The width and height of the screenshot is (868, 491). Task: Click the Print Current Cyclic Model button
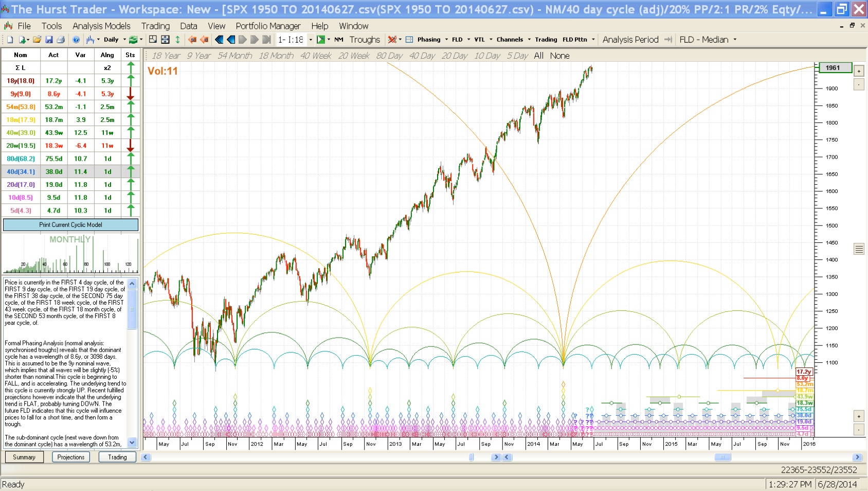coord(70,225)
